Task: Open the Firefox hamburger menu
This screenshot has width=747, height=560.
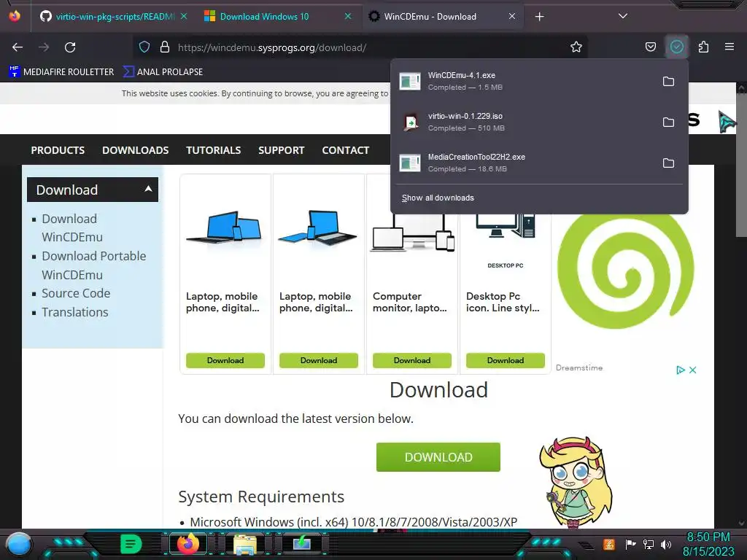Action: [729, 47]
